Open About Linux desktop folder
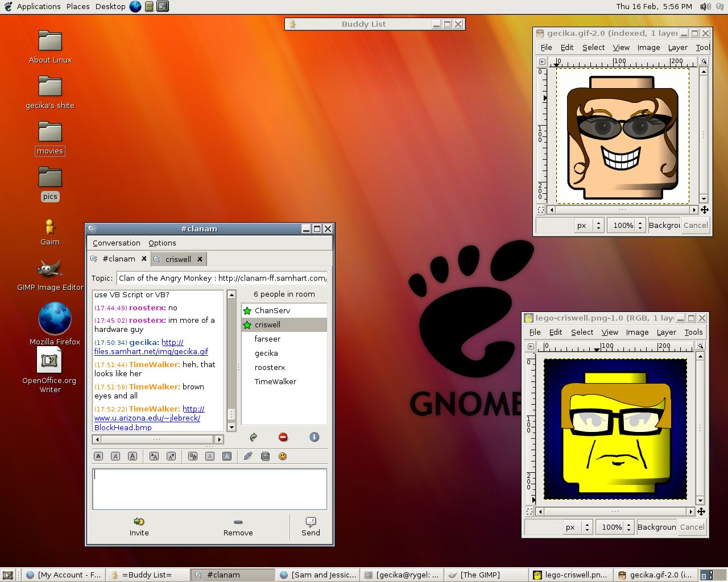Image resolution: width=728 pixels, height=582 pixels. [50, 47]
